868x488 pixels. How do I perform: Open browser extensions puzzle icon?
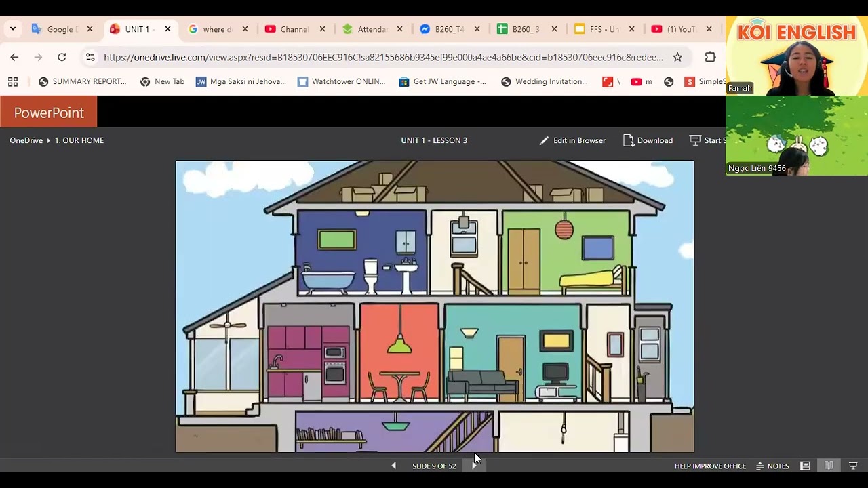tap(710, 57)
